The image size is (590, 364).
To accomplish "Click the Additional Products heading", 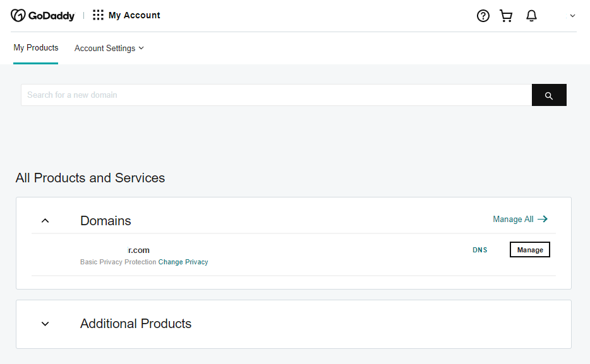I will (x=136, y=324).
